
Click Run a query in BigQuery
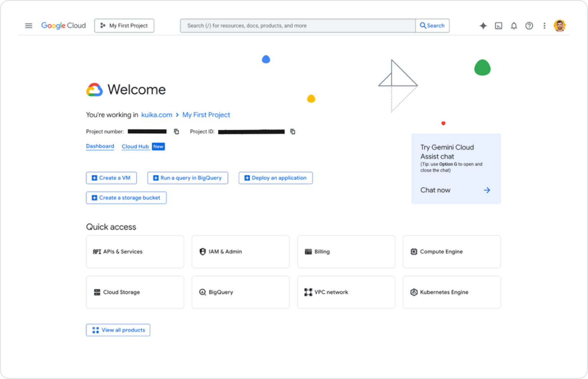coord(188,178)
